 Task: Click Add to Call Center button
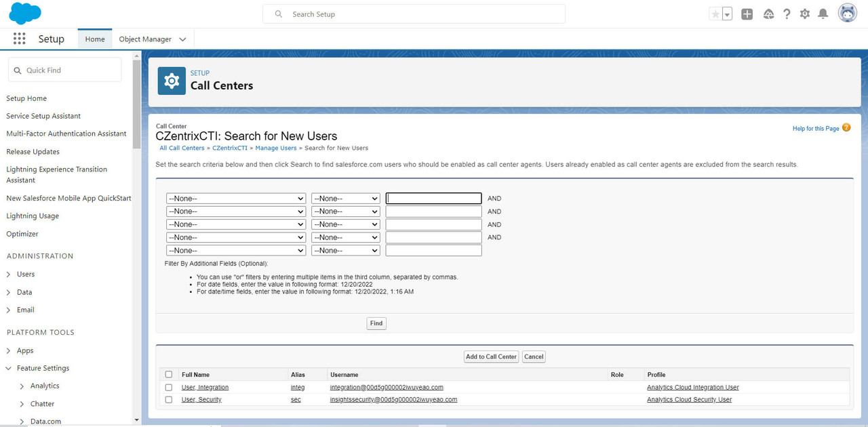coord(492,357)
